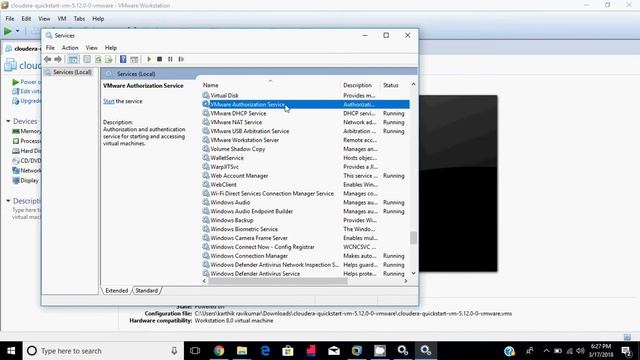Click the scroll-down arrow of services list

coord(413,273)
